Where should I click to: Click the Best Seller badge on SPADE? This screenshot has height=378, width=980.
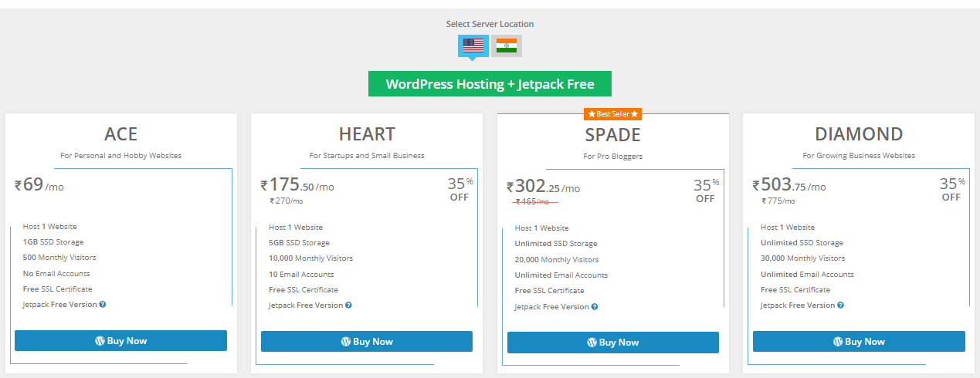(613, 114)
